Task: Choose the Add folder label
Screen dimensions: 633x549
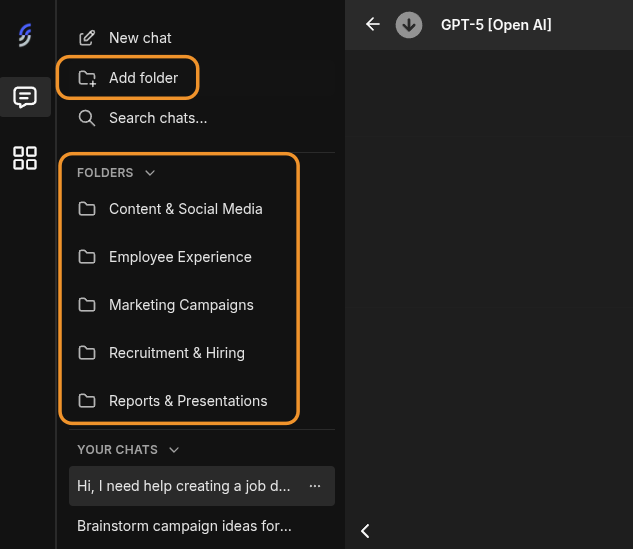Action: [x=143, y=78]
